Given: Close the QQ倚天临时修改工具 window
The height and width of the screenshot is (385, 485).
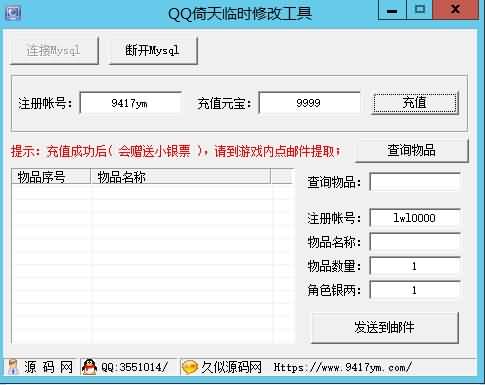Looking at the screenshot, I should point(455,10).
